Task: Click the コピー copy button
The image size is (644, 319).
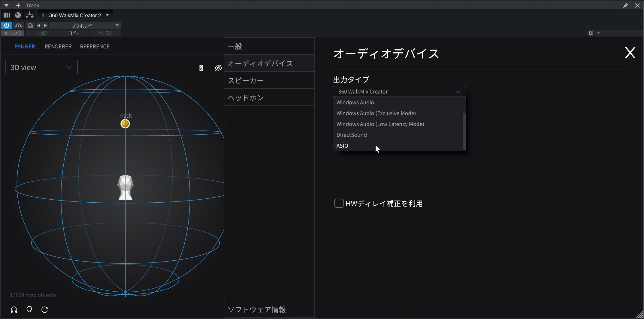Action: [x=74, y=33]
